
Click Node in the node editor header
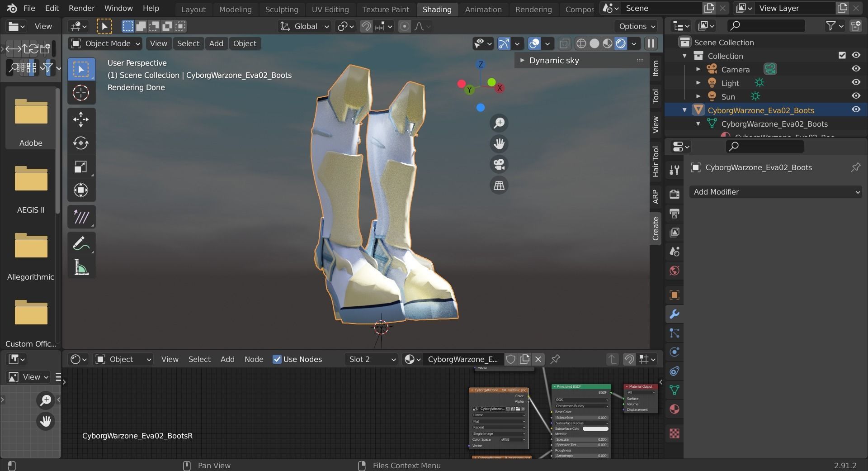click(254, 359)
